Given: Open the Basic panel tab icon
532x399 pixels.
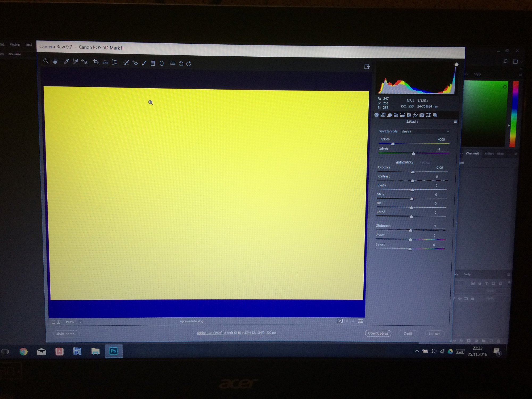Looking at the screenshot, I should pyautogui.click(x=376, y=115).
